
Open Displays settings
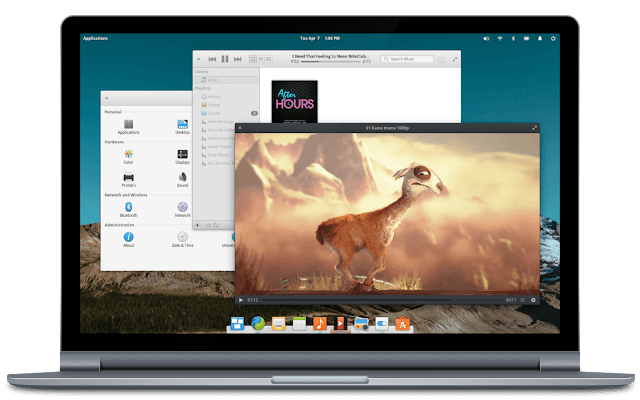point(182,157)
